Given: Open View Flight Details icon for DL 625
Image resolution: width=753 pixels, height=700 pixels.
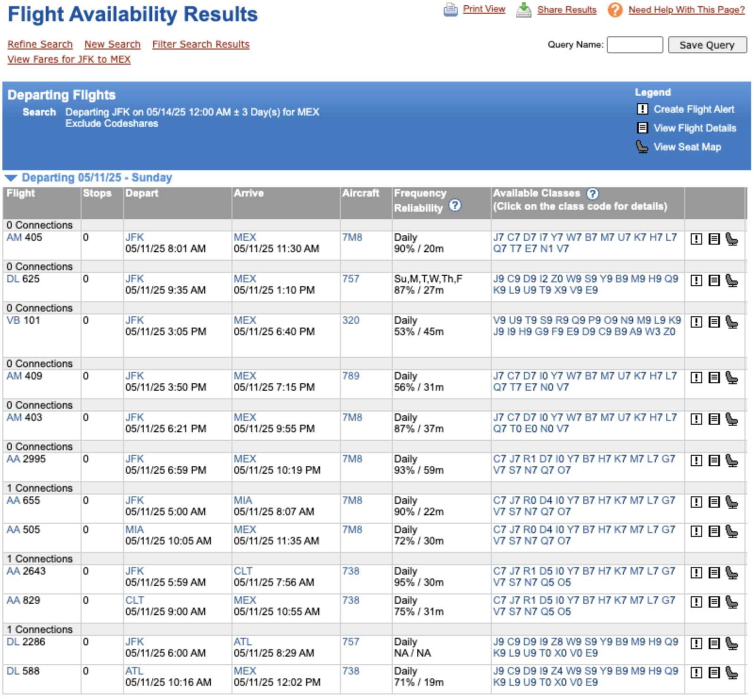Looking at the screenshot, I should pos(714,280).
